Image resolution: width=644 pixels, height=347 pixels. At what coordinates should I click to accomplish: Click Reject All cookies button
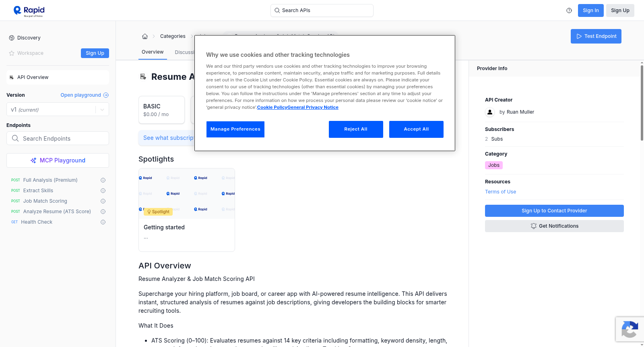click(356, 129)
